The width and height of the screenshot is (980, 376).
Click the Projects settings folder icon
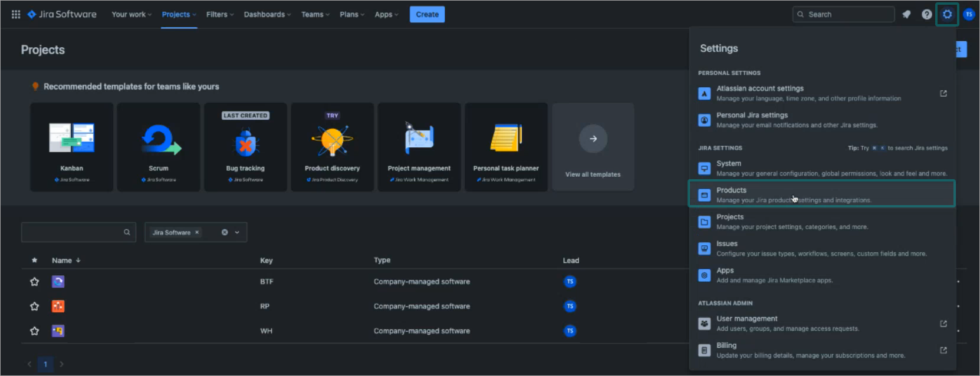(704, 222)
